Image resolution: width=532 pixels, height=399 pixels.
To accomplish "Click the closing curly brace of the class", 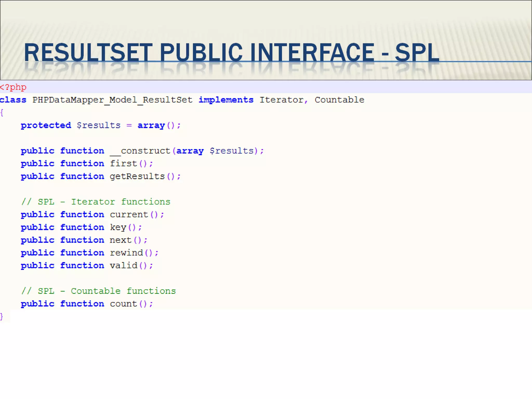I will tap(2, 317).
